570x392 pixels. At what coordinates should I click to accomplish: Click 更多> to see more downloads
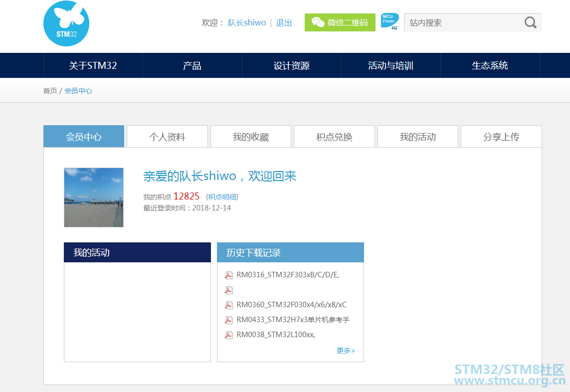pyautogui.click(x=346, y=351)
